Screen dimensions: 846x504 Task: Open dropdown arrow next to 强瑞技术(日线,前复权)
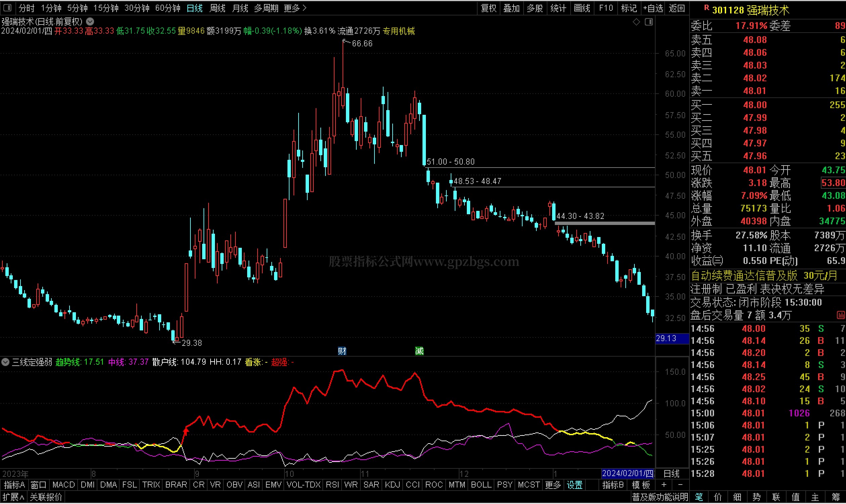[90, 22]
